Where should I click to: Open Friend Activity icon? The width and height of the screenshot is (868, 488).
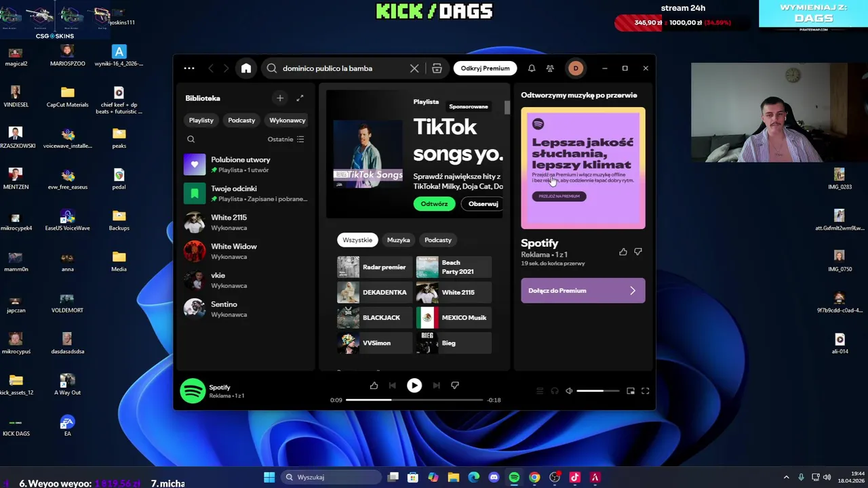[x=550, y=68]
